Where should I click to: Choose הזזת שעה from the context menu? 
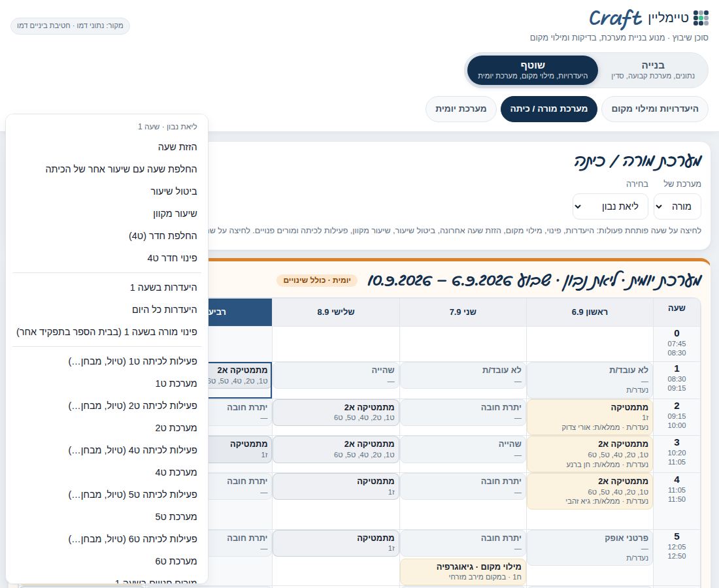[107, 147]
